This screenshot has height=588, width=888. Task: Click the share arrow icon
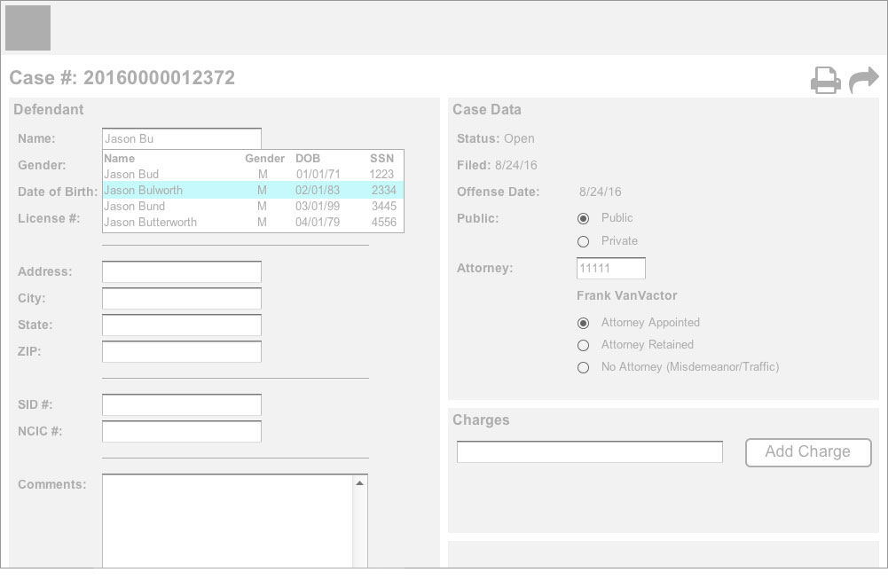[862, 81]
